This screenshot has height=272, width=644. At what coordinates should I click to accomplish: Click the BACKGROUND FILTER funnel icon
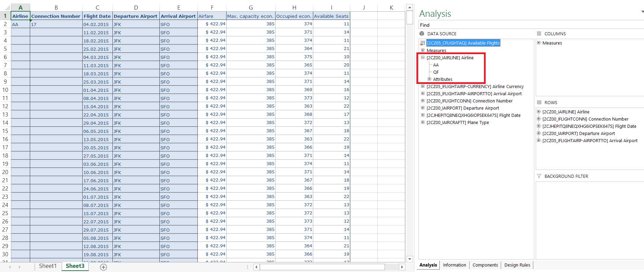point(539,176)
